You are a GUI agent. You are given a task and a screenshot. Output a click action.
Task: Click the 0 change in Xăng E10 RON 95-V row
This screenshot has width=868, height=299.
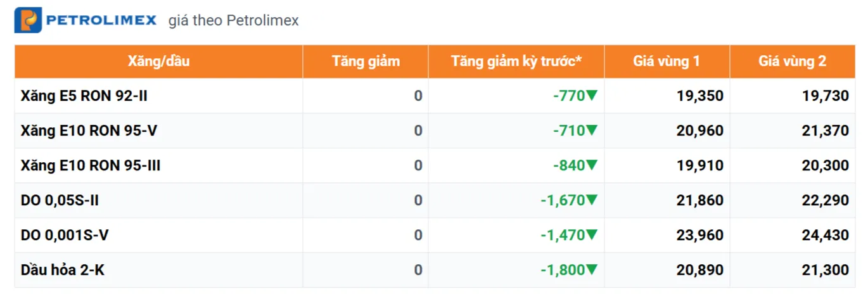(x=418, y=131)
